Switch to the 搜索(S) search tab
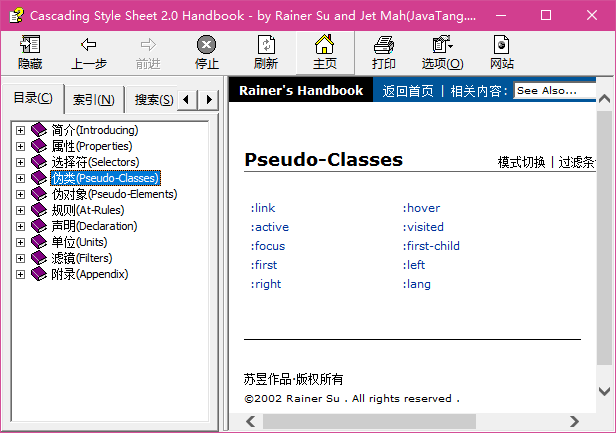Screen dimensions: 616x433 154,100
